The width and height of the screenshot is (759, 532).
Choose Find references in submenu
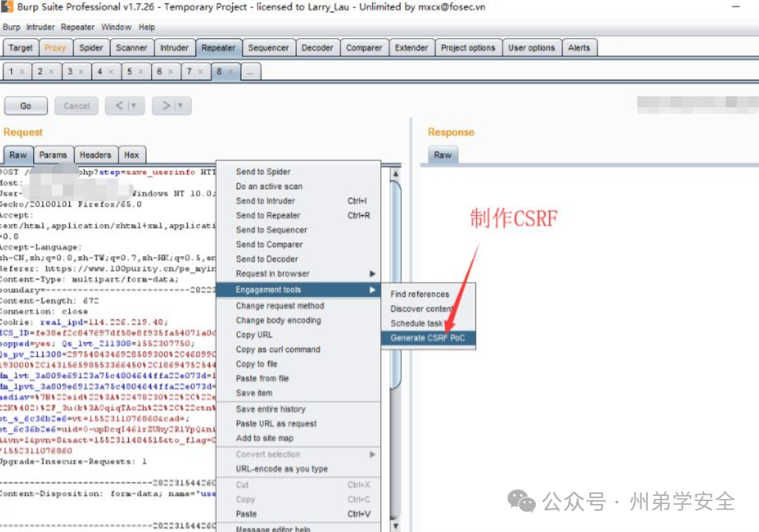428,294
